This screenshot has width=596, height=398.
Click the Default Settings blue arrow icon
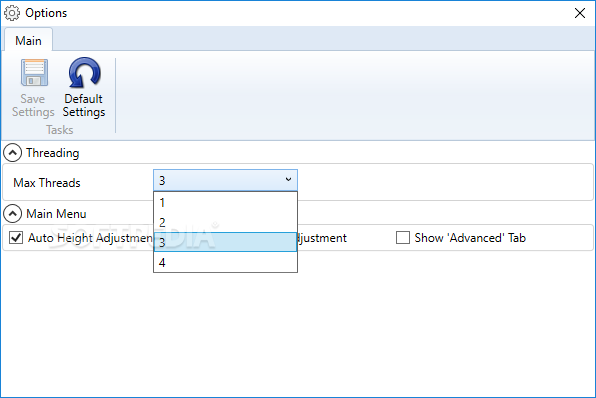tap(84, 72)
